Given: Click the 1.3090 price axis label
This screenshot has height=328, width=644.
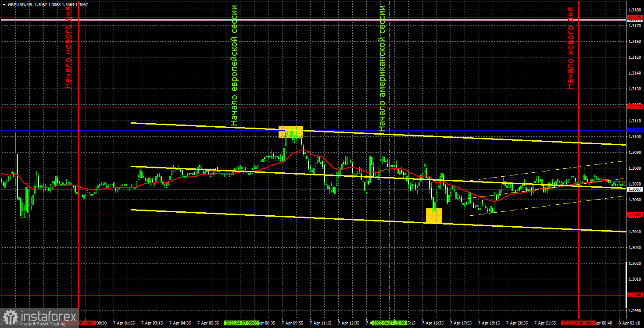Looking at the screenshot, I should click(635, 153).
